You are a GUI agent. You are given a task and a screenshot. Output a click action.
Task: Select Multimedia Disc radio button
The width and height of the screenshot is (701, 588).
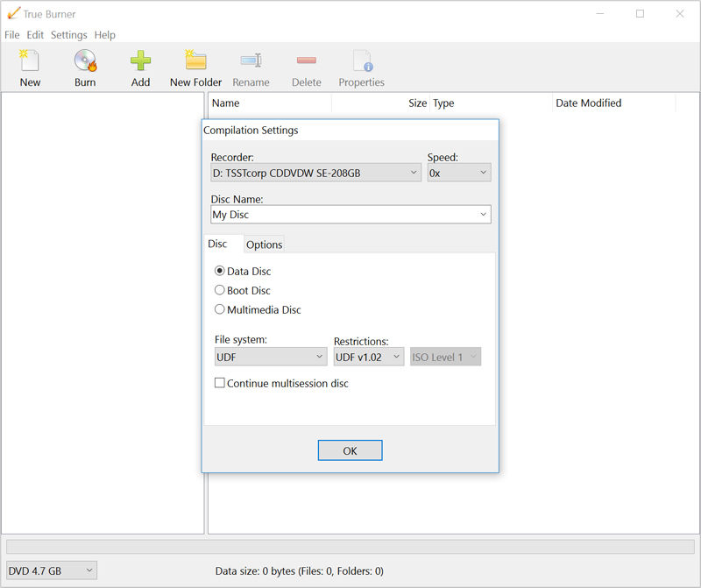[x=220, y=309]
